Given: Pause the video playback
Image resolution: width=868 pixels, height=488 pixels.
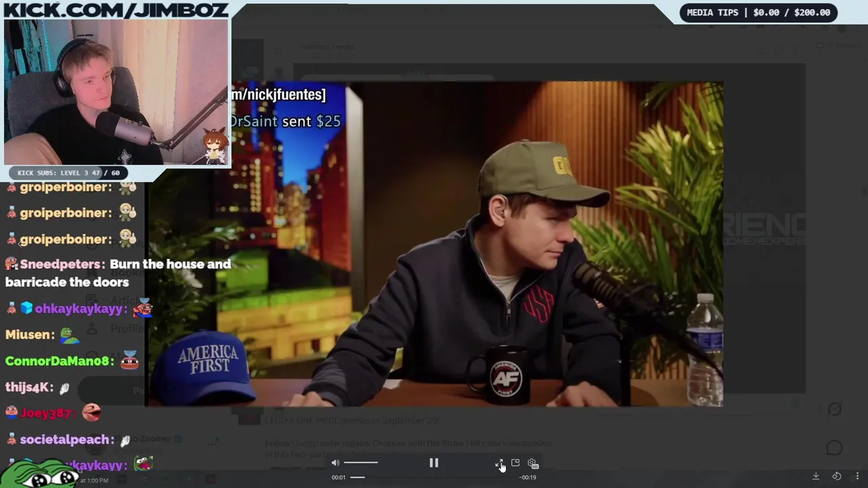Looking at the screenshot, I should click(434, 463).
